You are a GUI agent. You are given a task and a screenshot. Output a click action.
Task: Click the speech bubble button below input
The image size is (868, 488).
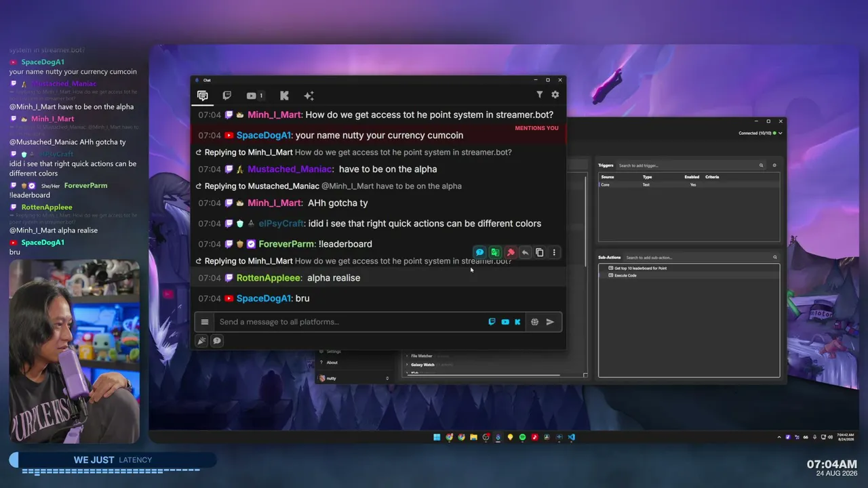(x=217, y=341)
